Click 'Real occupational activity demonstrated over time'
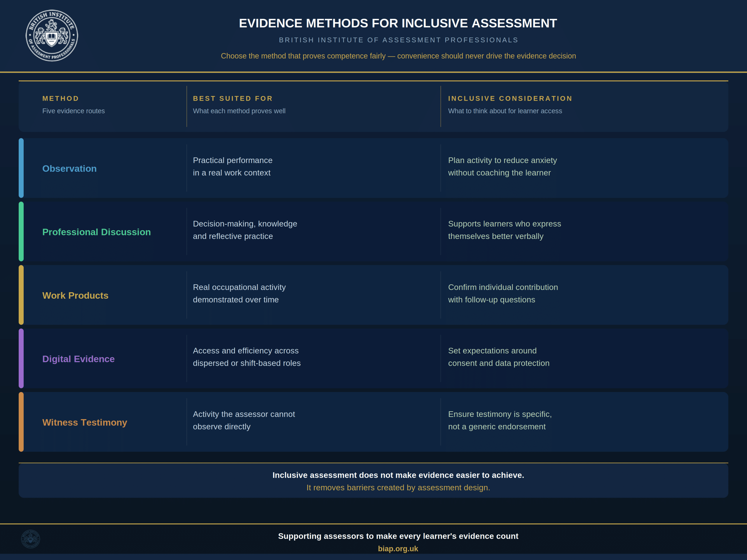 [239, 293]
